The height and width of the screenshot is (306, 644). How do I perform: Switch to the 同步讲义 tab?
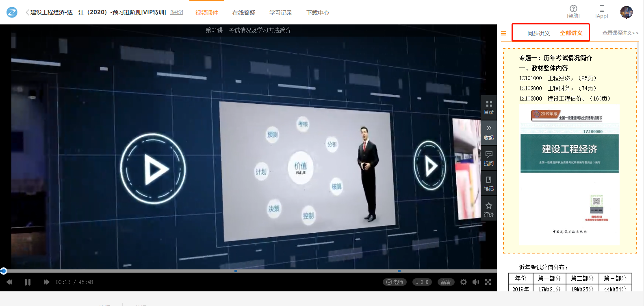[538, 33]
